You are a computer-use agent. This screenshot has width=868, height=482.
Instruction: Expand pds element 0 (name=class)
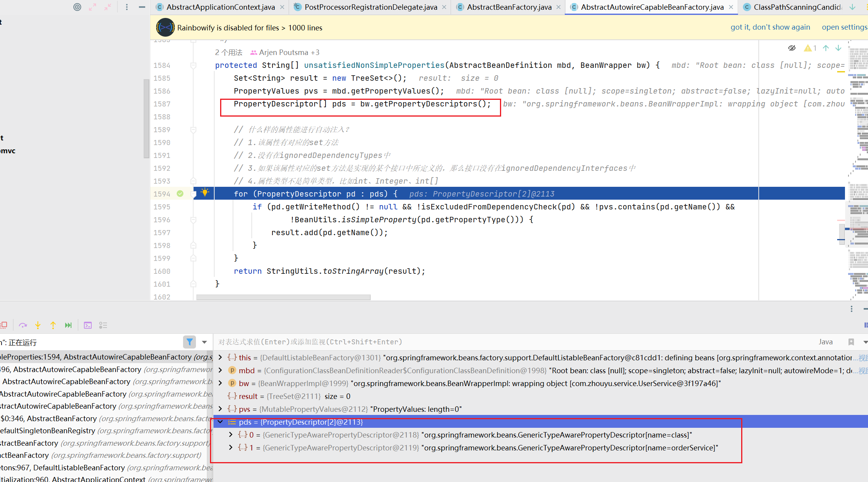231,434
